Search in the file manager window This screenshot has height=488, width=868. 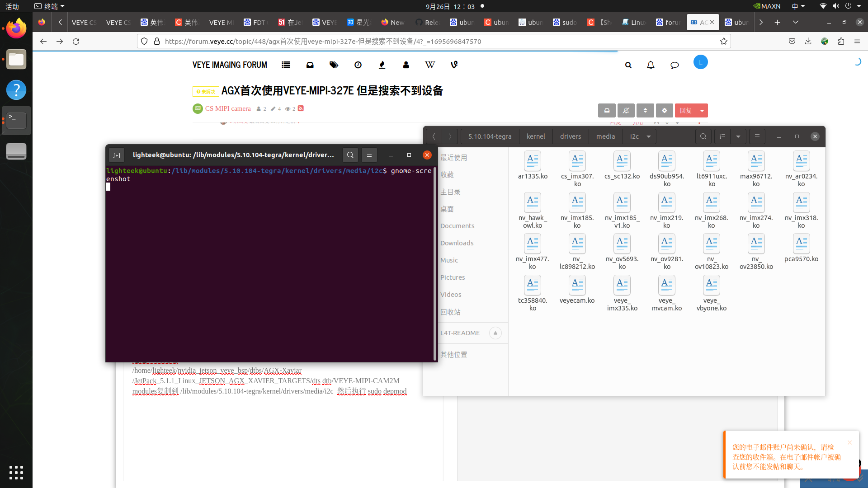click(x=703, y=136)
